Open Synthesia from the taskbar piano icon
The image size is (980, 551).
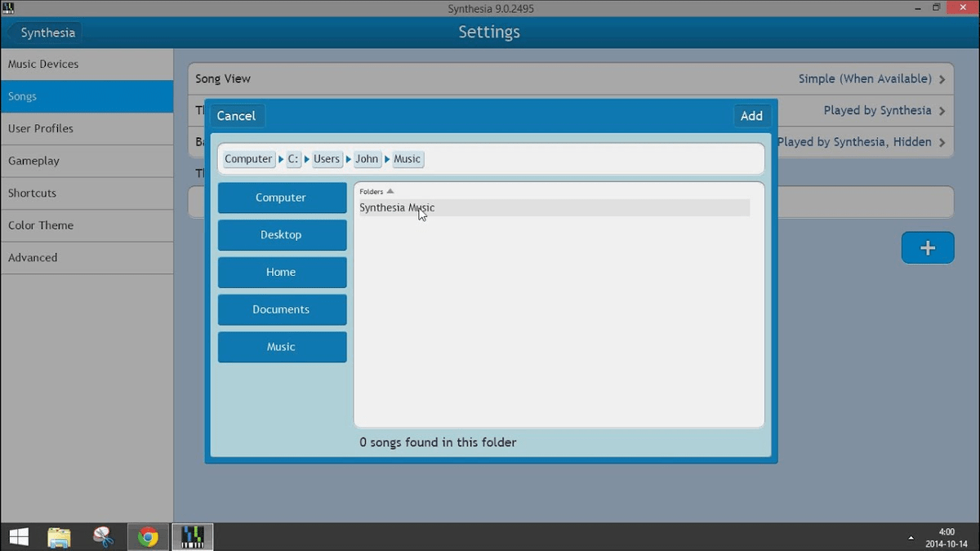[193, 537]
